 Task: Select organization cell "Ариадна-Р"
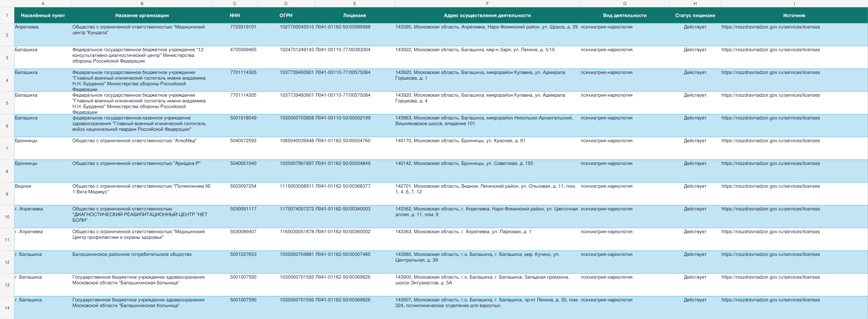click(x=142, y=171)
